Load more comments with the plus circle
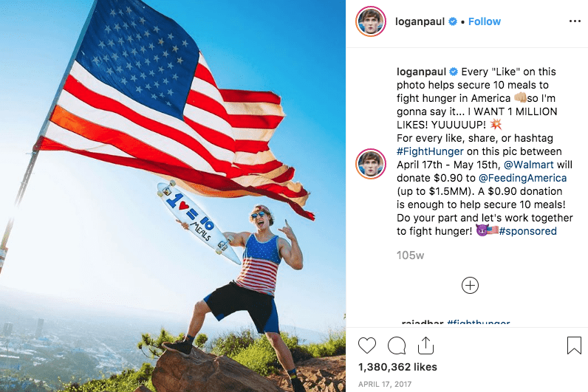The width and height of the screenshot is (588, 392). (470, 286)
